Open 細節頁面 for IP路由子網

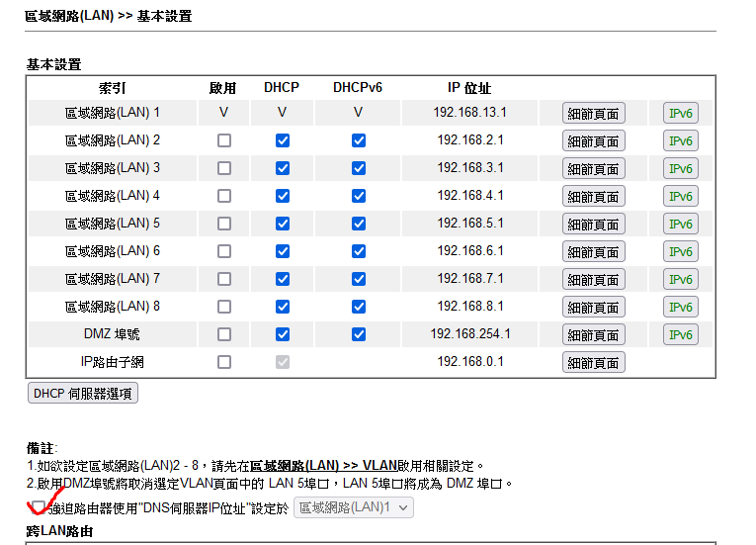point(594,363)
